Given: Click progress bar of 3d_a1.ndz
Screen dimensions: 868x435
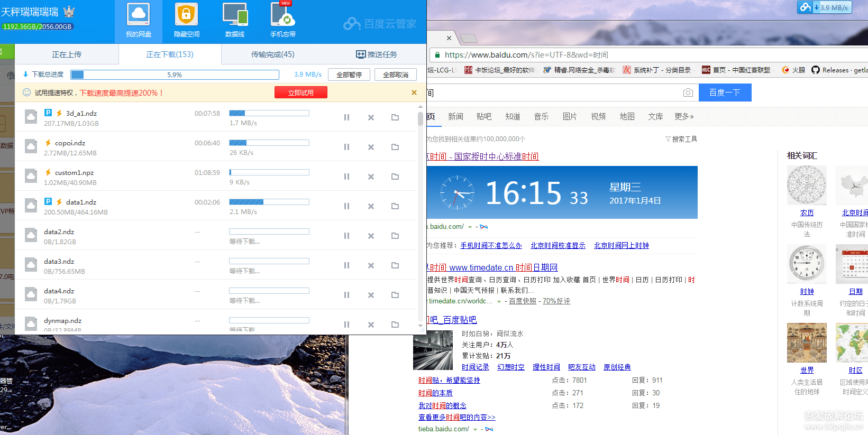Looking at the screenshot, I should click(x=269, y=113).
